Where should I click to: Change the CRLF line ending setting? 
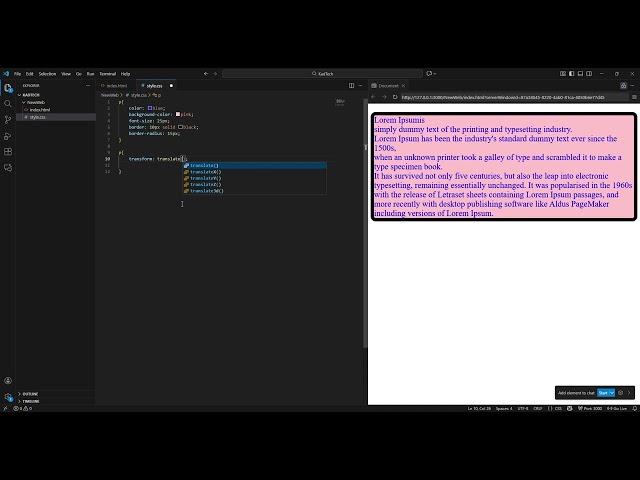coord(538,409)
